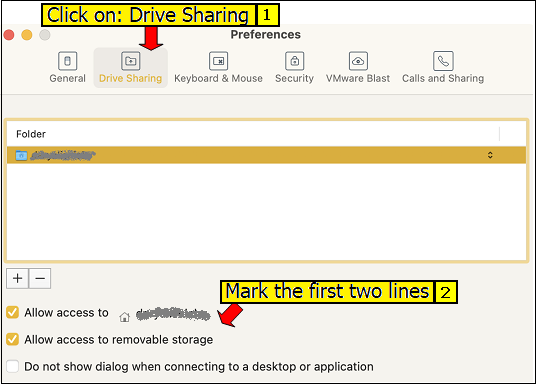The width and height of the screenshot is (537, 386).
Task: Click the home folder house icon
Action: click(125, 317)
